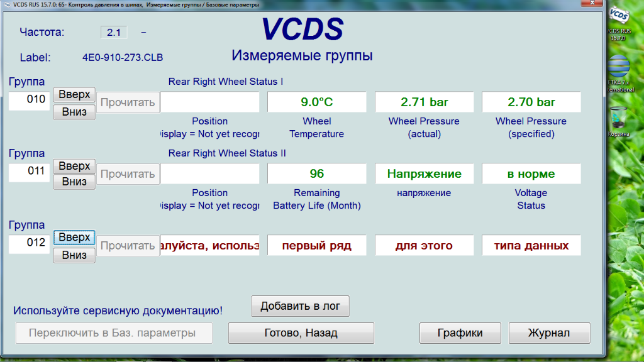Click the group number field showing 011

tap(29, 171)
